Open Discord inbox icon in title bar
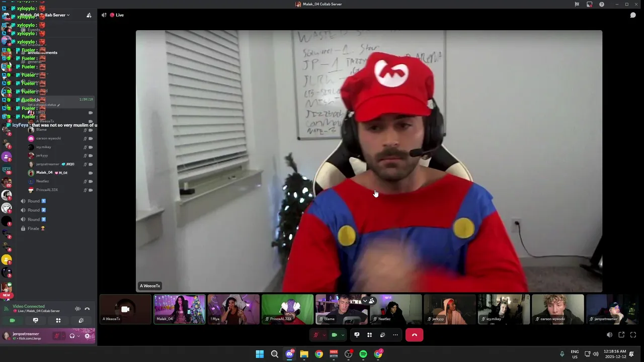Image resolution: width=644 pixels, height=362 pixels. tap(589, 4)
